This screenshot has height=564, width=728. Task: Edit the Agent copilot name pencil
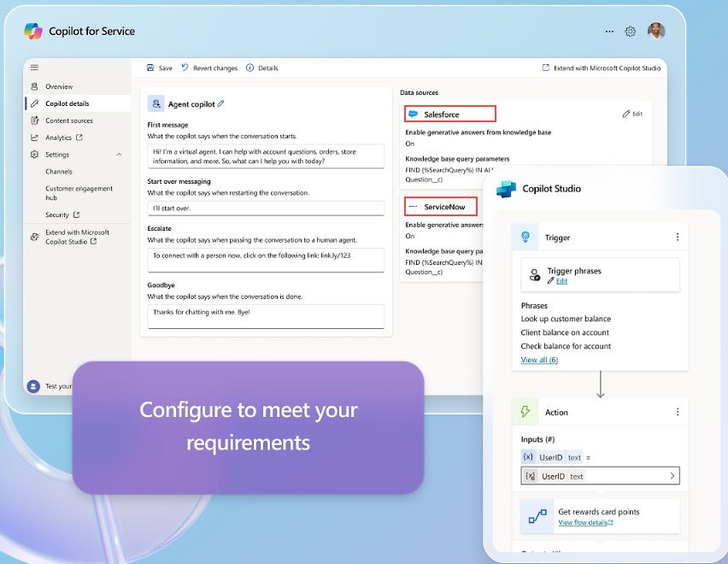point(221,104)
